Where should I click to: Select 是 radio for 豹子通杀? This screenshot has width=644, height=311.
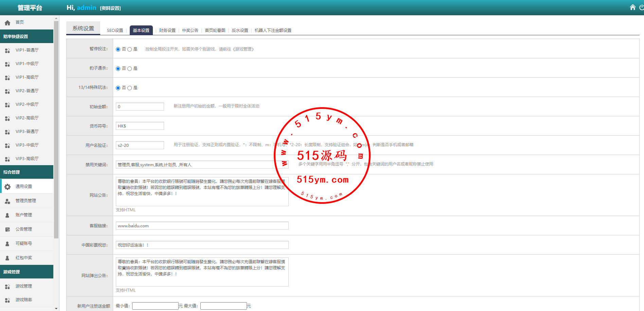click(x=129, y=69)
